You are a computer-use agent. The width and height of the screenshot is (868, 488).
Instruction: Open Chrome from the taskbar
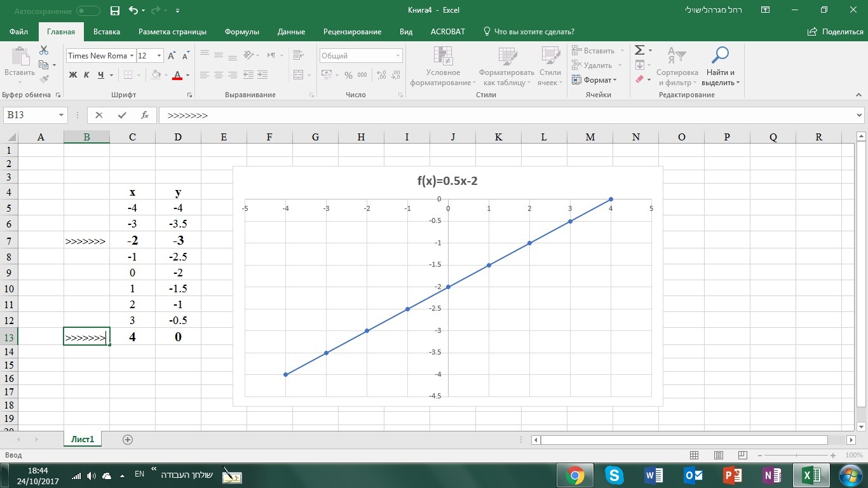[575, 475]
